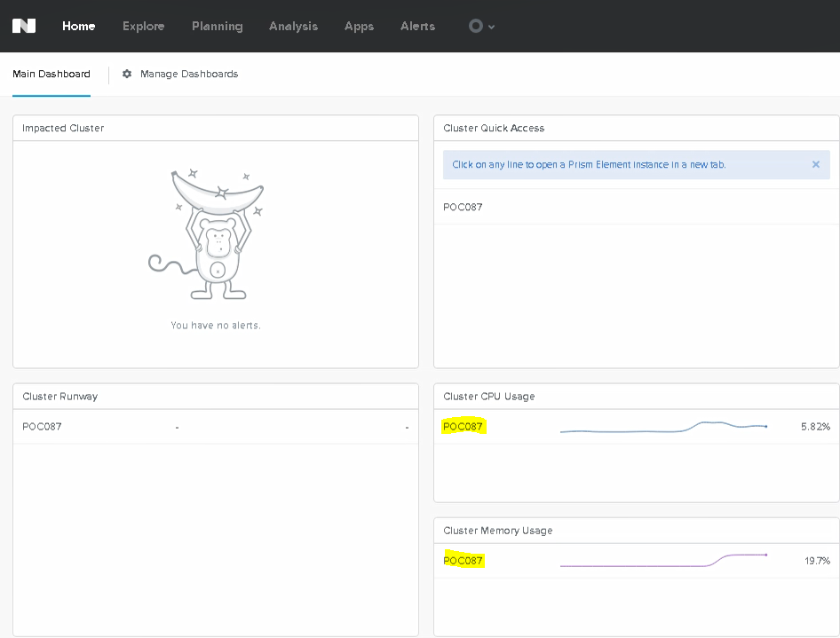Screen dimensions: 840x638
Task: Dismiss the blue Prism Element info banner
Action: click(815, 164)
